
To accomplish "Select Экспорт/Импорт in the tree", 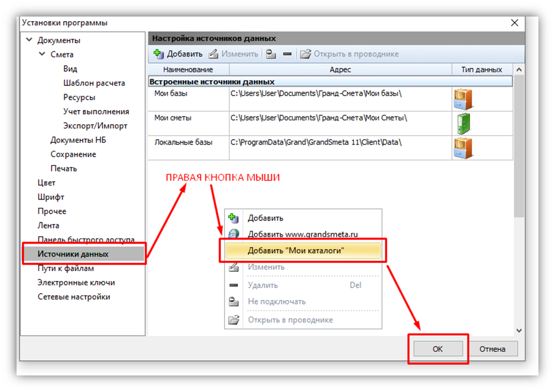I will point(95,126).
